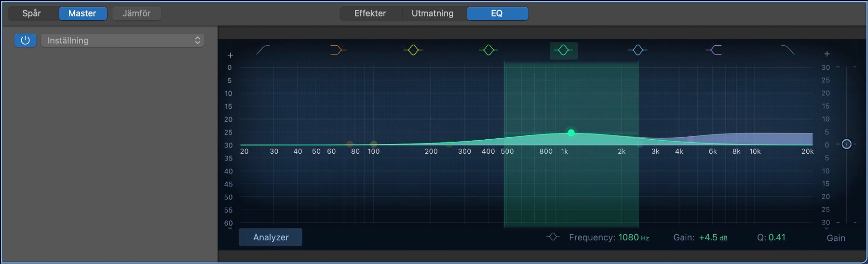Select the orange low shelf band icon
The image size is (868, 264).
(x=338, y=50)
